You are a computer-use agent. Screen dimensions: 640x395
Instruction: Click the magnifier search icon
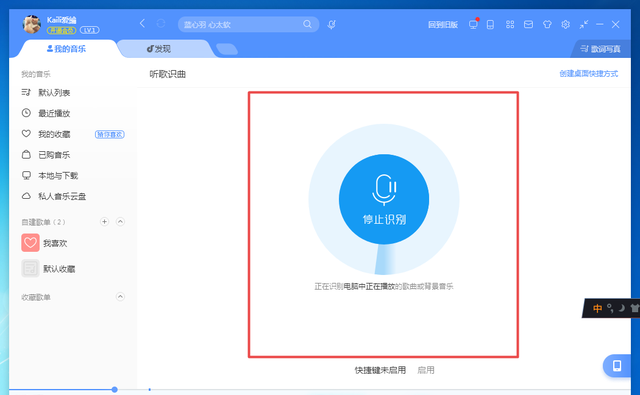307,24
